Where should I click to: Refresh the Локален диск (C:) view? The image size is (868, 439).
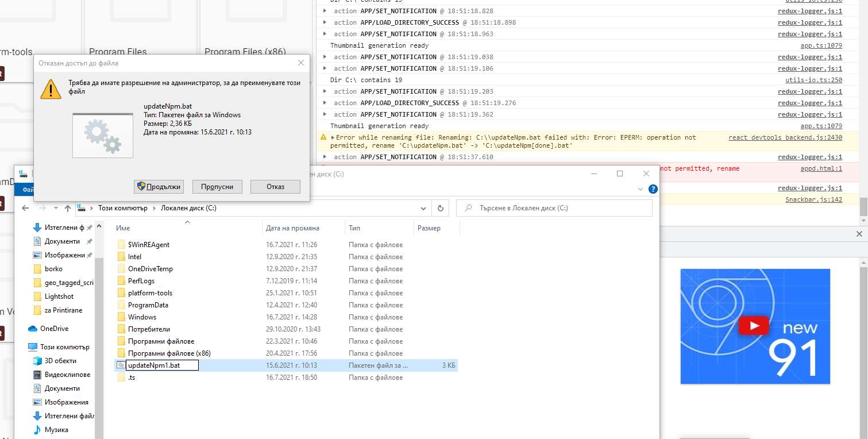coord(440,208)
